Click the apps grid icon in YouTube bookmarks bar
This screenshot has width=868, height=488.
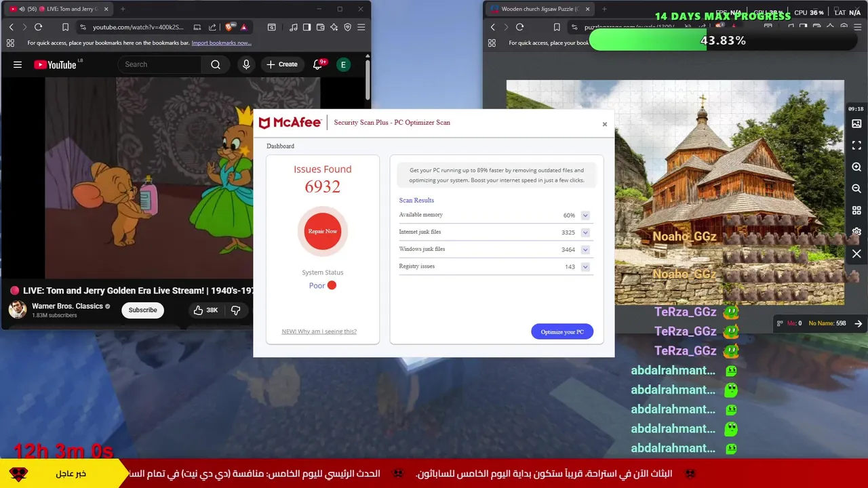10,43
